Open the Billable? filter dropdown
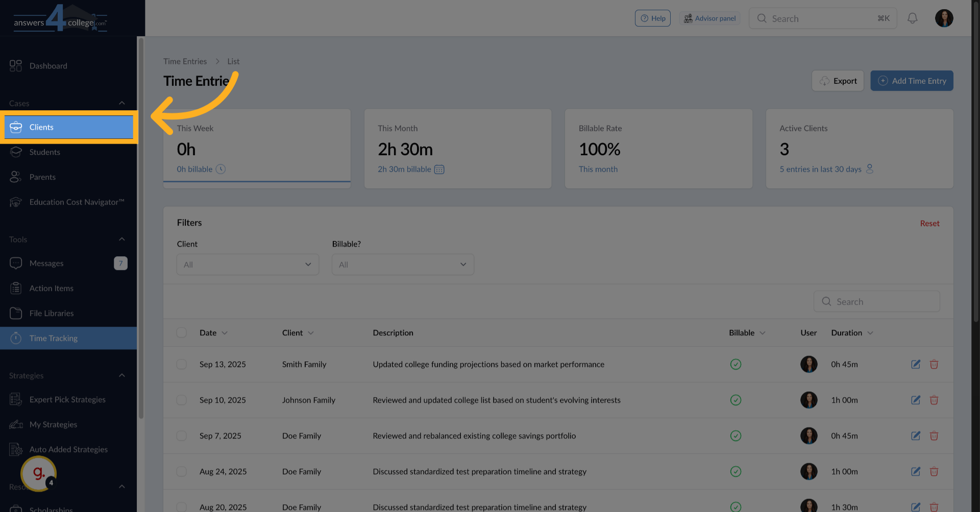The image size is (980, 512). coord(403,264)
